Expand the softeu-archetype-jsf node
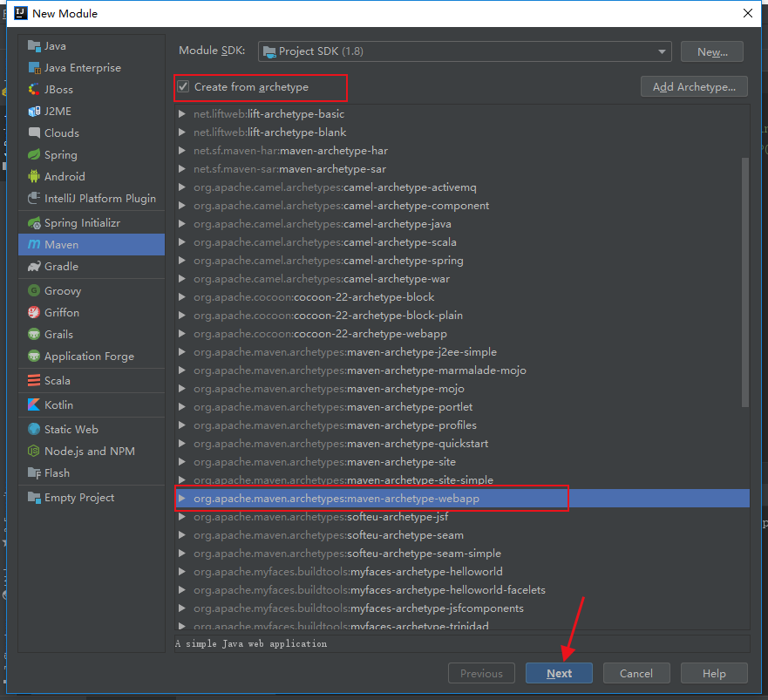This screenshot has height=700, width=768. (181, 517)
